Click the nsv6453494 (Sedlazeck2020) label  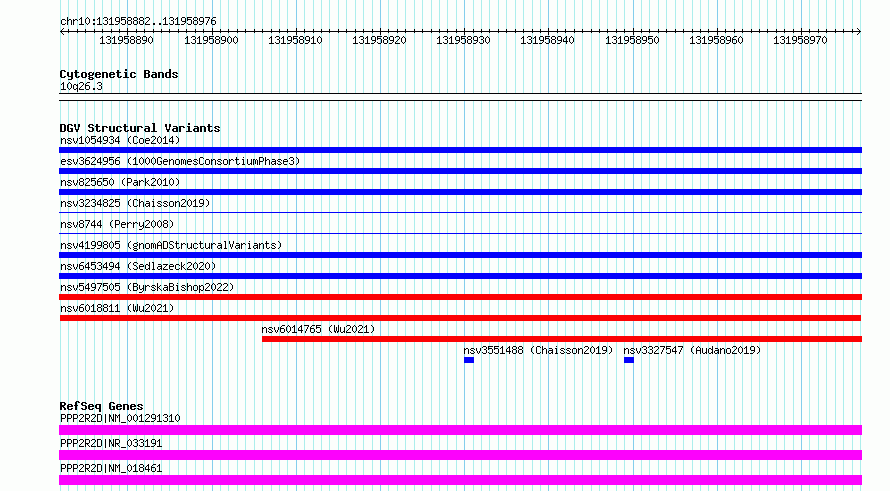coord(138,266)
